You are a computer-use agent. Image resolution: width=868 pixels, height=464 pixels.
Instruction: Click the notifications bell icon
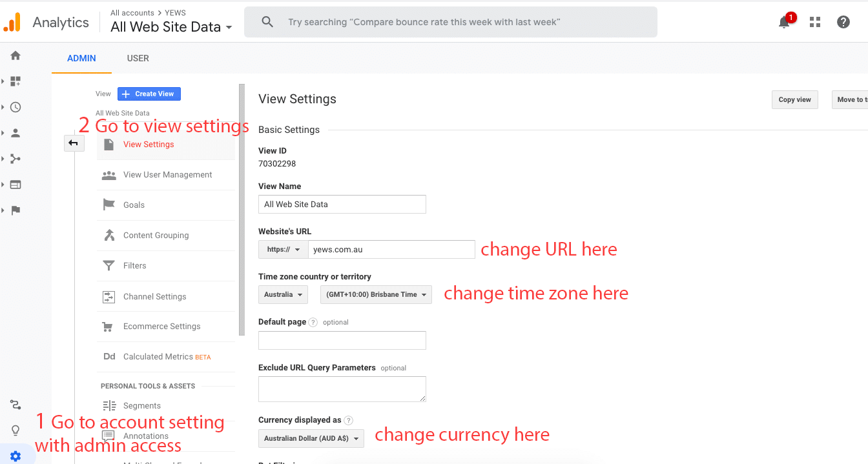(784, 23)
